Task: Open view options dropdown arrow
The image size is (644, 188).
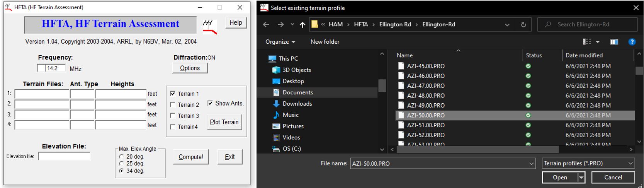Action: point(598,42)
